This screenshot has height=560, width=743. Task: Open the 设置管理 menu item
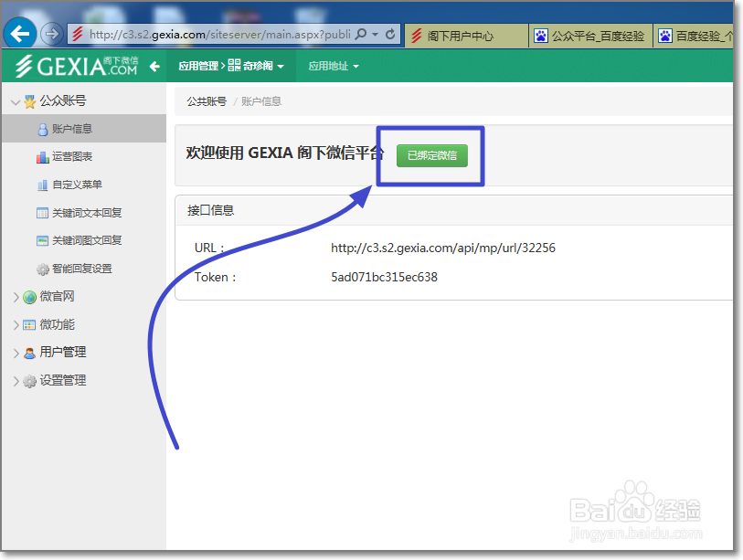tap(63, 380)
